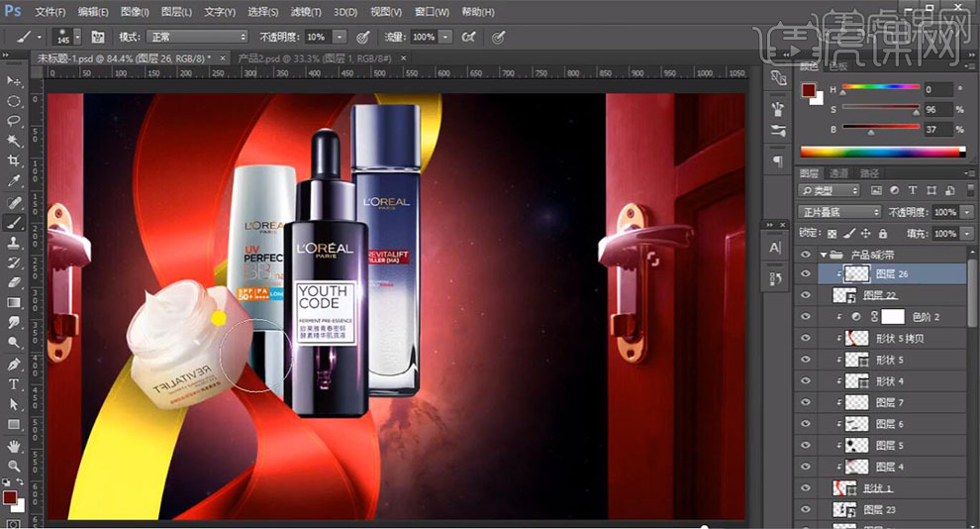This screenshot has height=529, width=980.
Task: Select the Eraser tool
Action: click(x=13, y=282)
